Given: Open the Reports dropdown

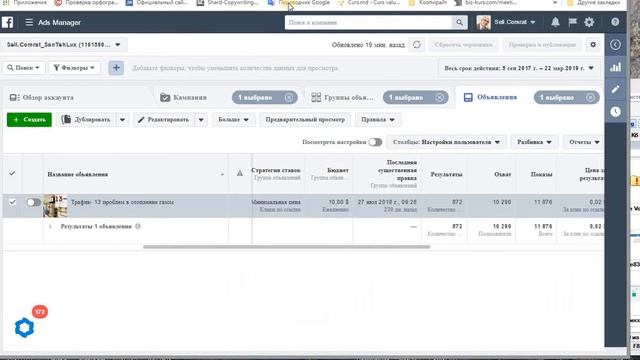Looking at the screenshot, I should click(x=584, y=142).
